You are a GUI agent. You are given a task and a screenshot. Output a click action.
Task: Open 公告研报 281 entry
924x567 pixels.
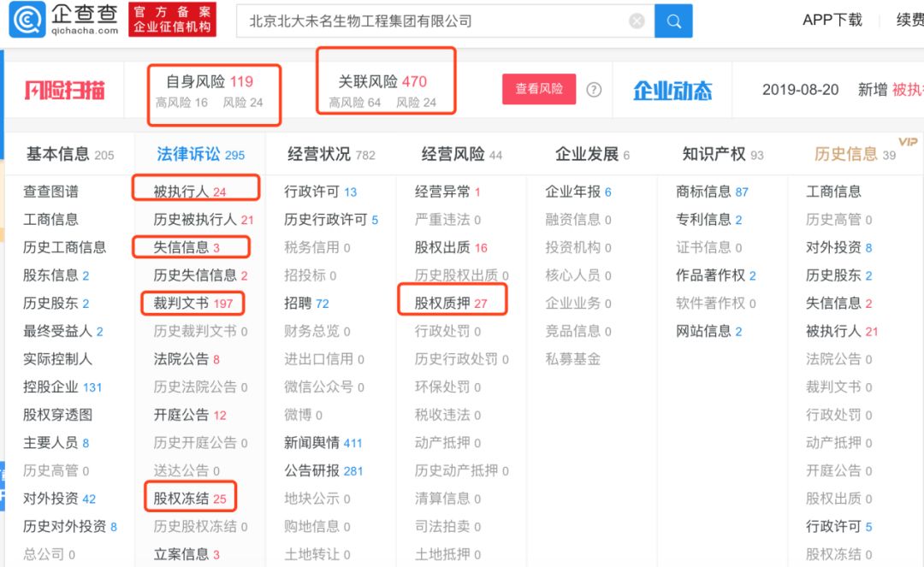tap(323, 471)
